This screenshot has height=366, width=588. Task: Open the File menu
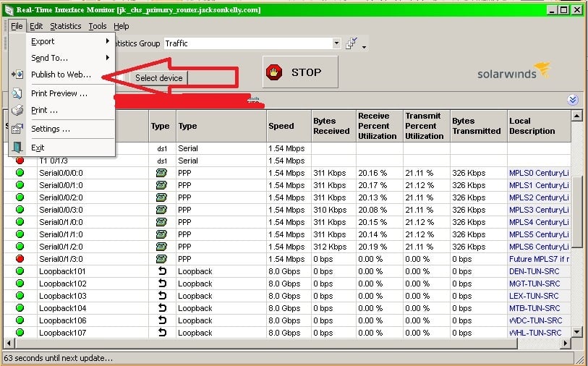[x=17, y=26]
